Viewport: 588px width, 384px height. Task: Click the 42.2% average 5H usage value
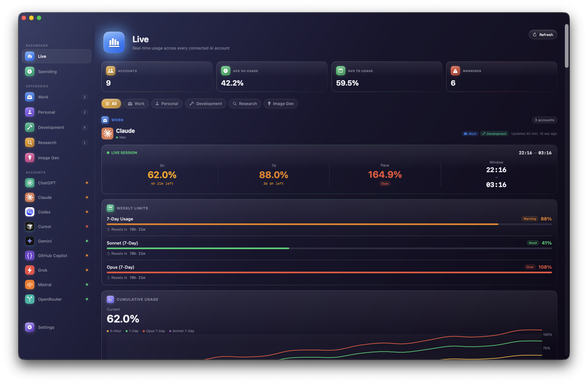click(232, 83)
